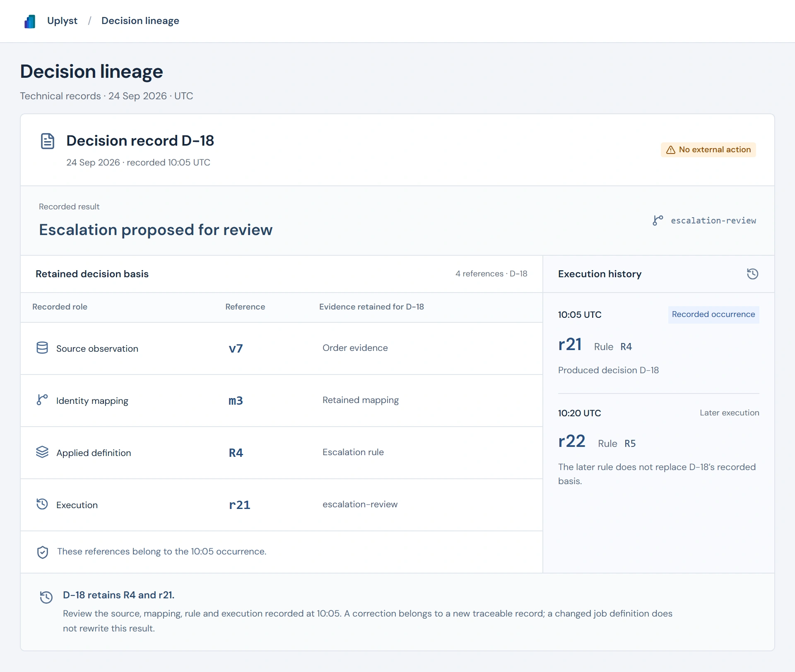Click the Later execution label
This screenshot has height=672, width=795.
729,413
